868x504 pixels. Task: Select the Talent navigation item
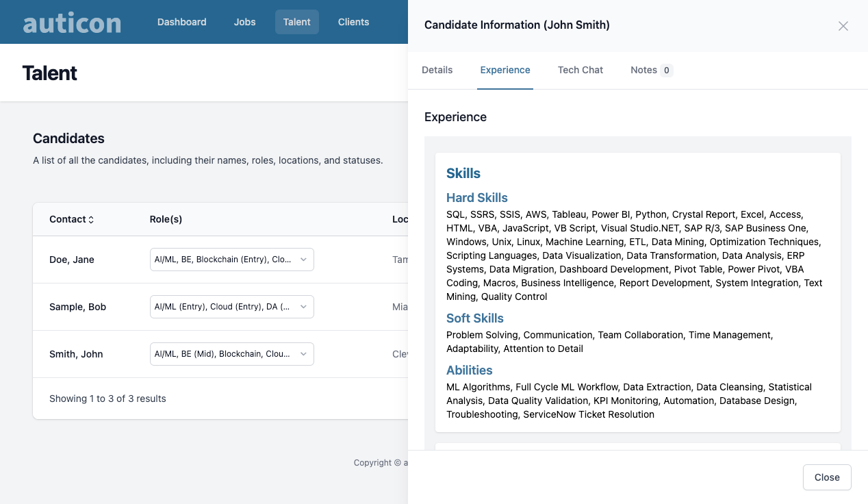[x=296, y=22]
